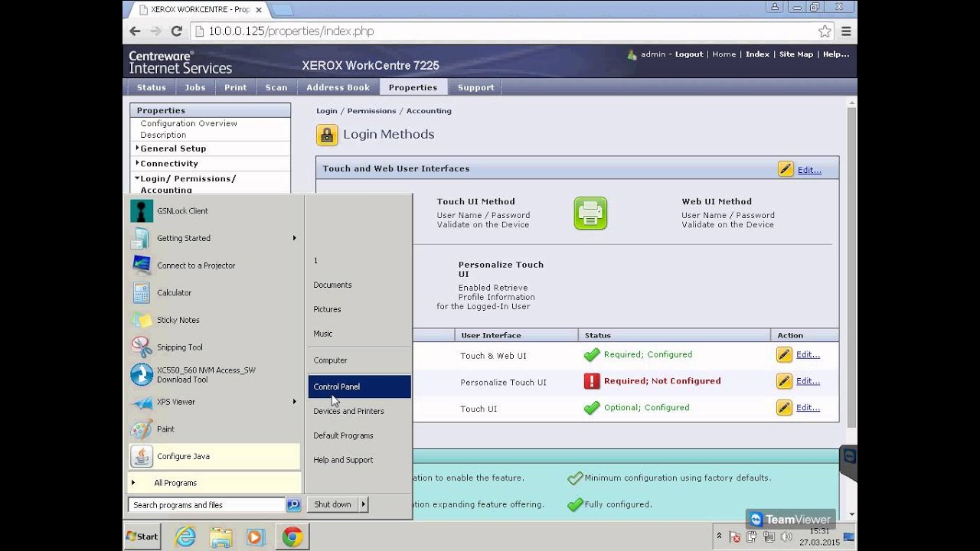Open GSNLock Client from Start menu
This screenshot has height=551, width=980.
214,211
